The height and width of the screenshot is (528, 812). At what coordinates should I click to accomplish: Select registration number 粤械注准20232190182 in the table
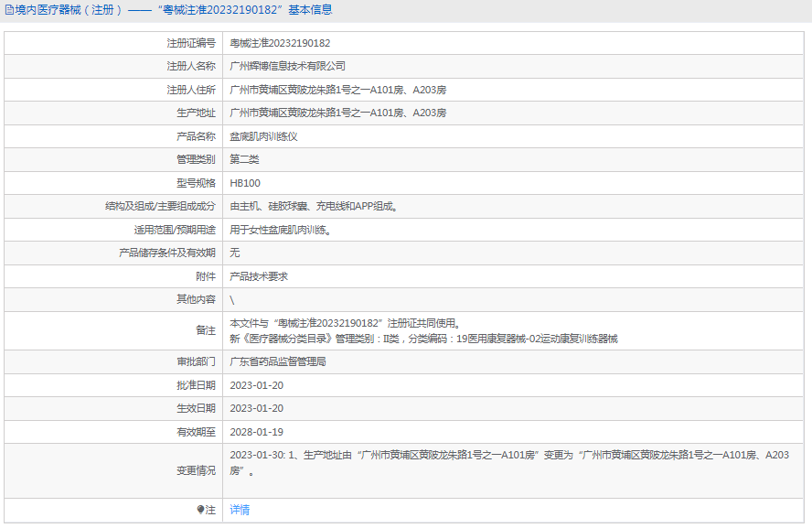click(x=280, y=43)
